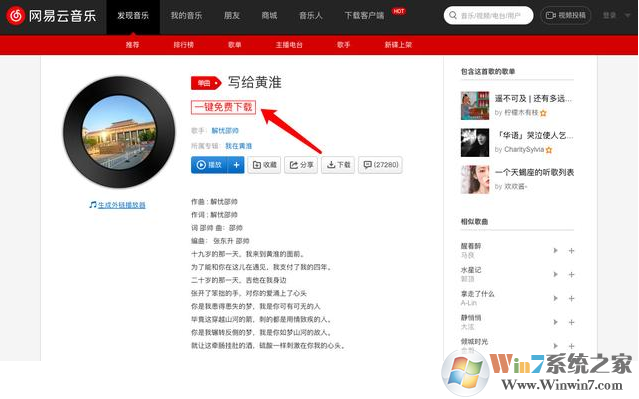Open the album link 我在黄淮

[x=239, y=146]
